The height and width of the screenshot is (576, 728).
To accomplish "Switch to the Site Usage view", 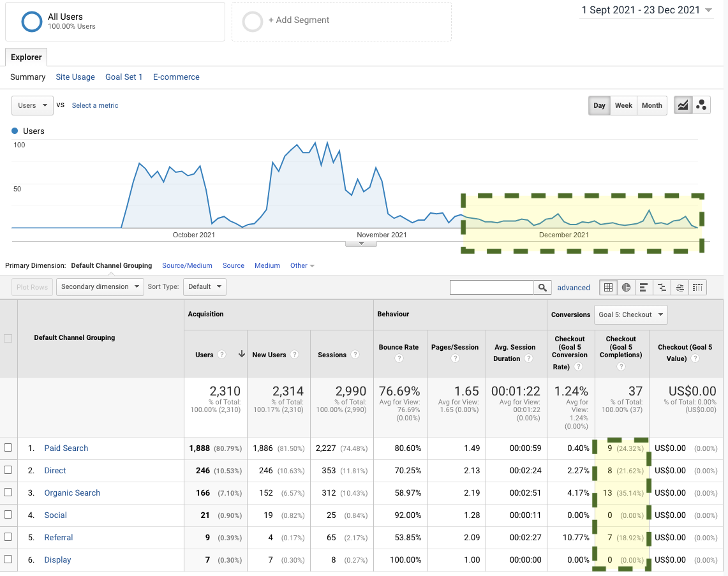I will coord(75,77).
